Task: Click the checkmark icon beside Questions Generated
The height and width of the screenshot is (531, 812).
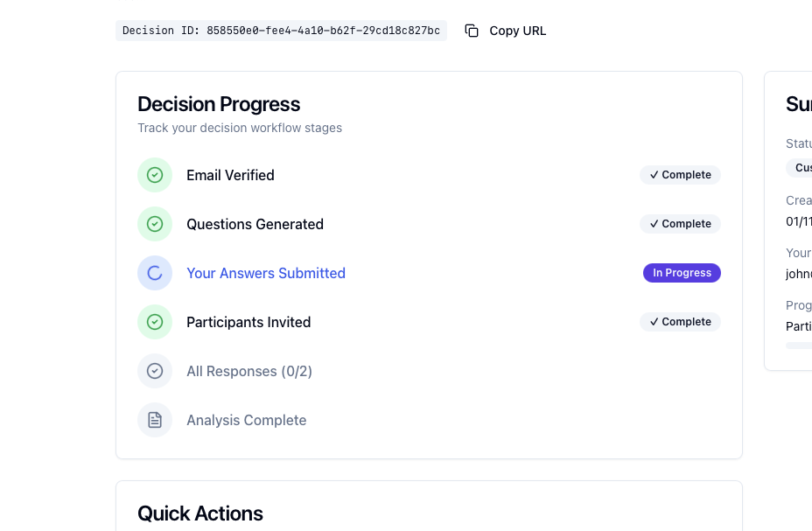Action: click(155, 224)
